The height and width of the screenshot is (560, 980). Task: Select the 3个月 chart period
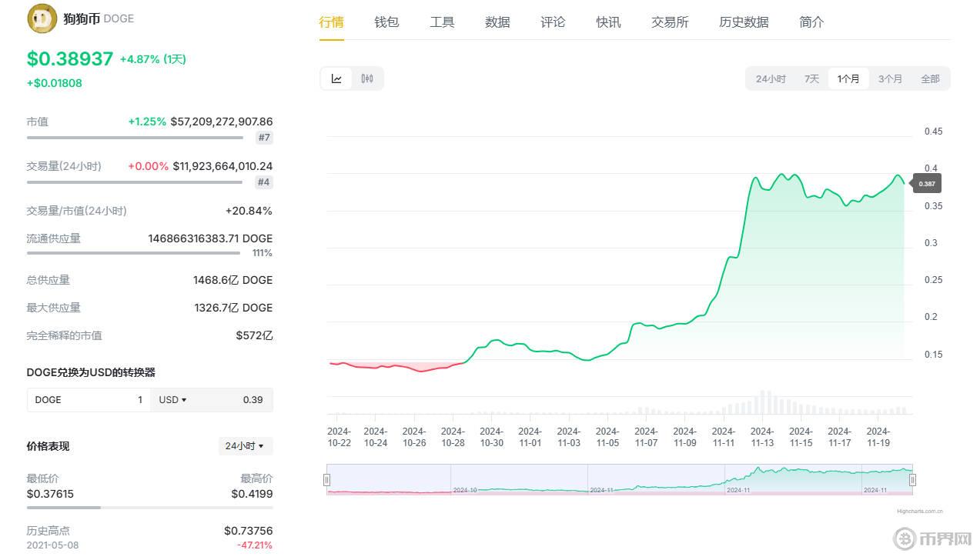tap(889, 78)
